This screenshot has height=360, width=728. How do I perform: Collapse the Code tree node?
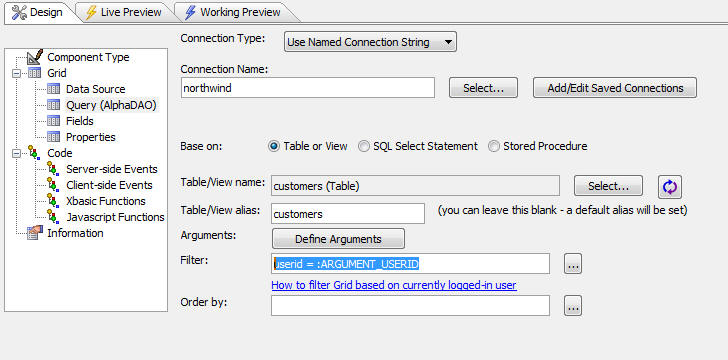(17, 153)
